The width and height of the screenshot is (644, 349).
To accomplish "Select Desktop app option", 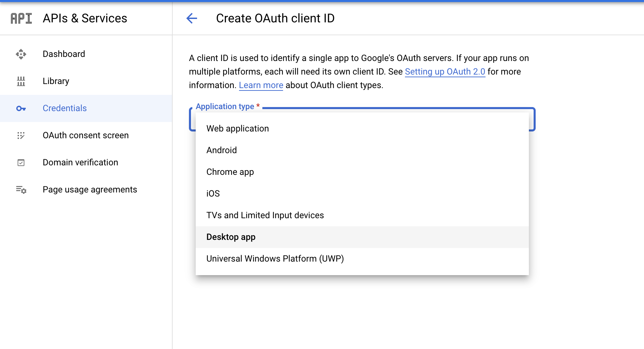I will (x=362, y=237).
